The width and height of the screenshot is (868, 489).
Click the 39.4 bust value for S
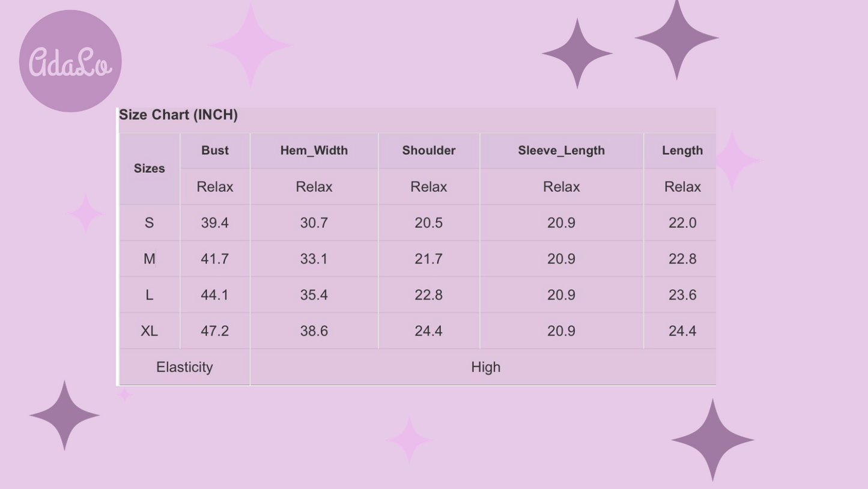[x=214, y=223]
